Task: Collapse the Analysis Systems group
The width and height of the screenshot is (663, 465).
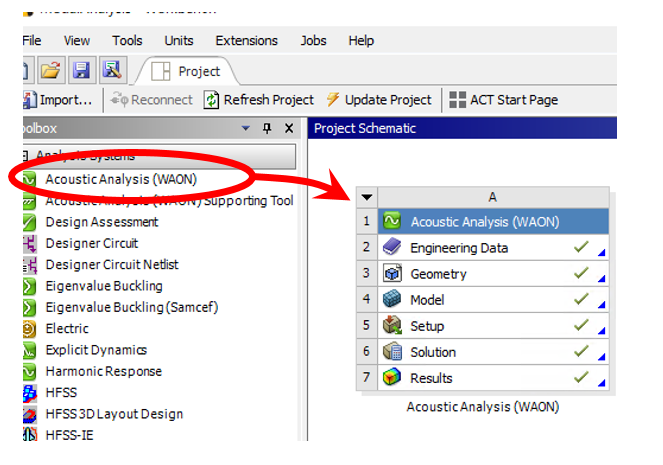Action: pos(25,156)
